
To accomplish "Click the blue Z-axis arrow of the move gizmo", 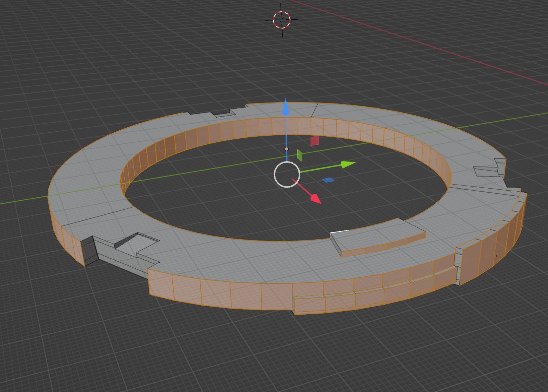I will (x=286, y=107).
